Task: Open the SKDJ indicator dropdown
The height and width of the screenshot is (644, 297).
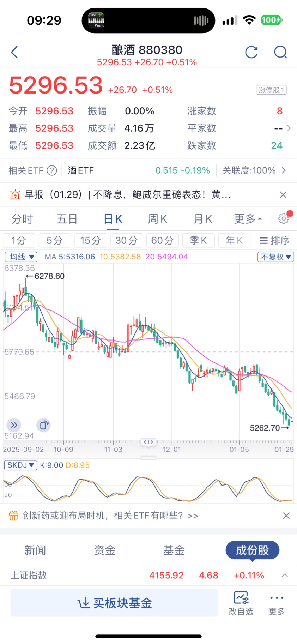Action: coord(20,465)
